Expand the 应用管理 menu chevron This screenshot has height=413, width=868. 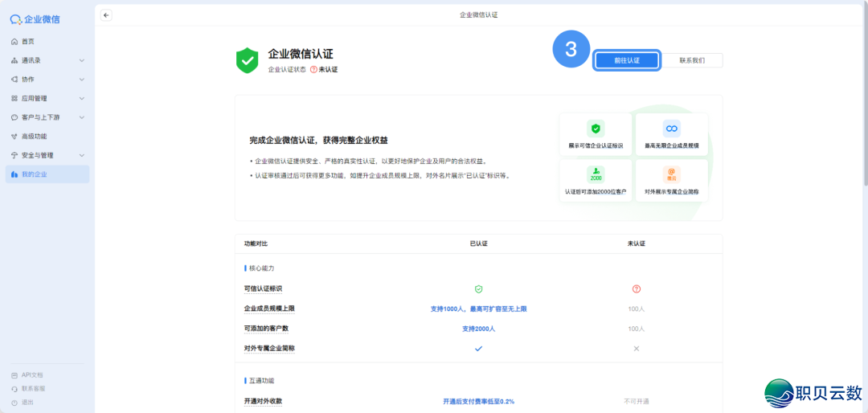[81, 99]
